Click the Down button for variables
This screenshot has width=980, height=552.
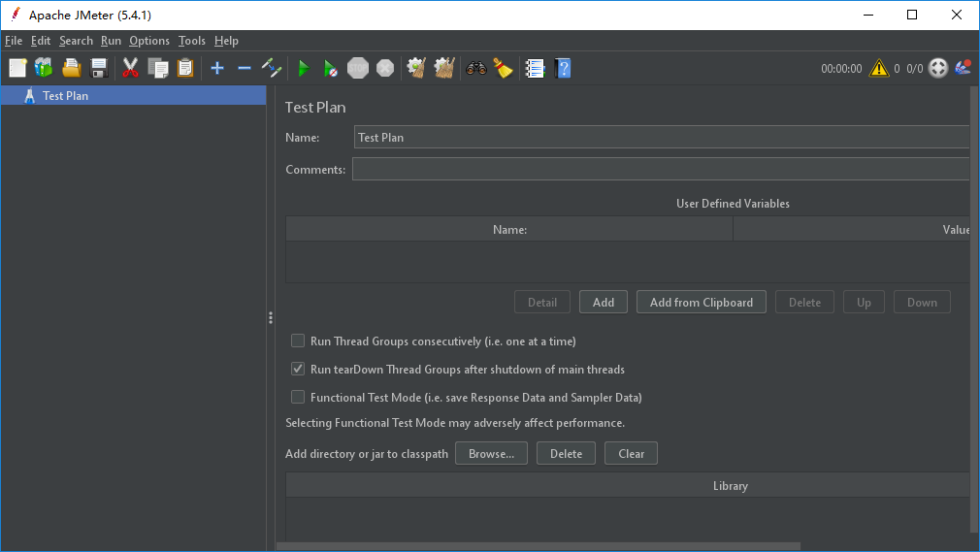tap(922, 302)
